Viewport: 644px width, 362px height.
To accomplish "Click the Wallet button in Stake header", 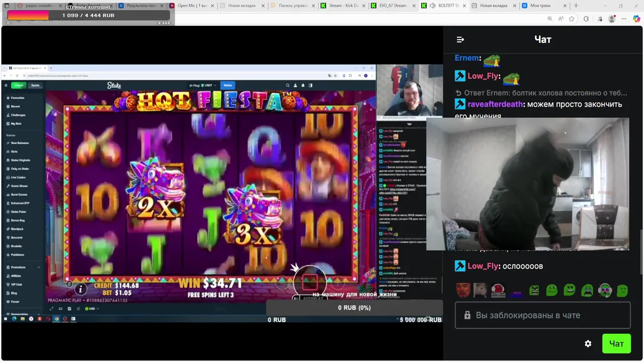I will point(228,85).
